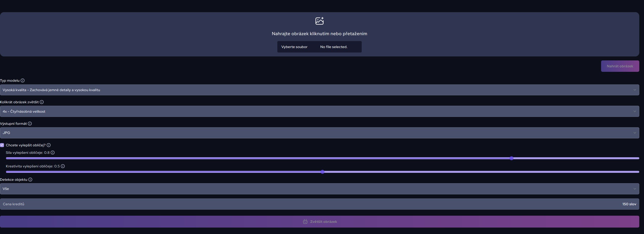Click info icon beside Kolikrát obrázek zvětšit
Image resolution: width=644 pixels, height=234 pixels.
42,102
